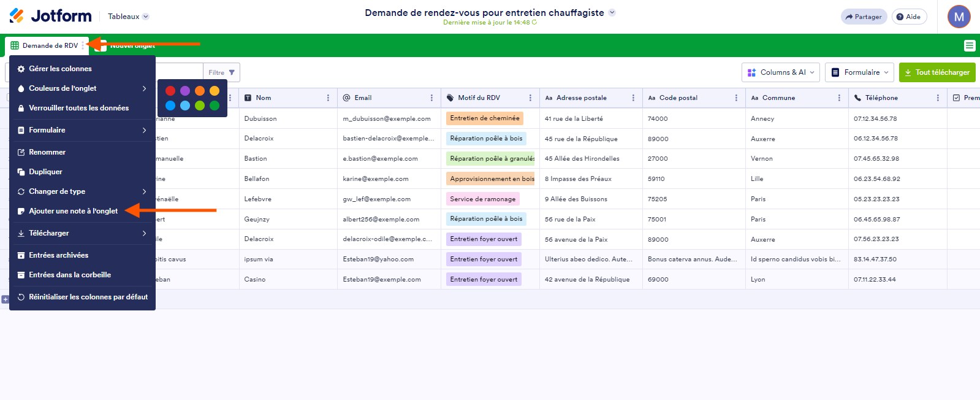The image size is (980, 400).
Task: Click the postal code 59110 cell
Action: [694, 179]
